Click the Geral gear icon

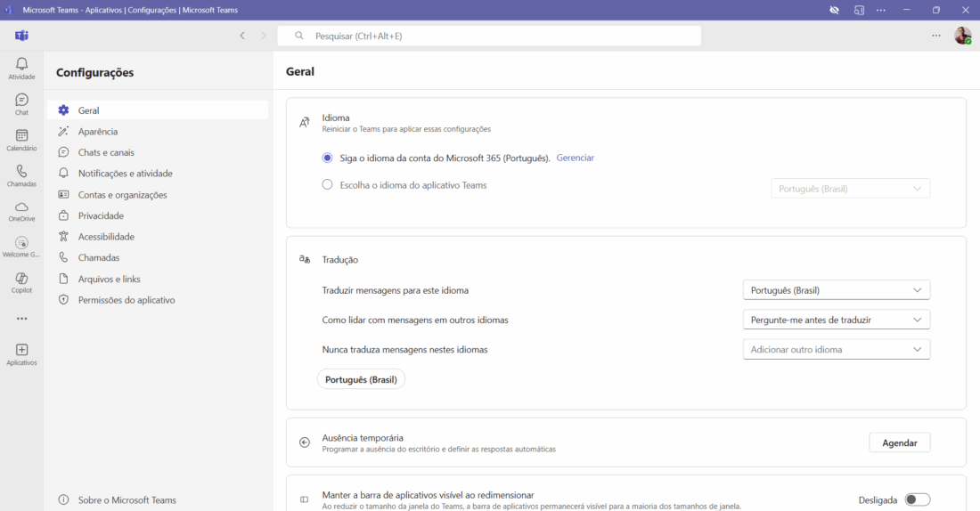point(64,110)
